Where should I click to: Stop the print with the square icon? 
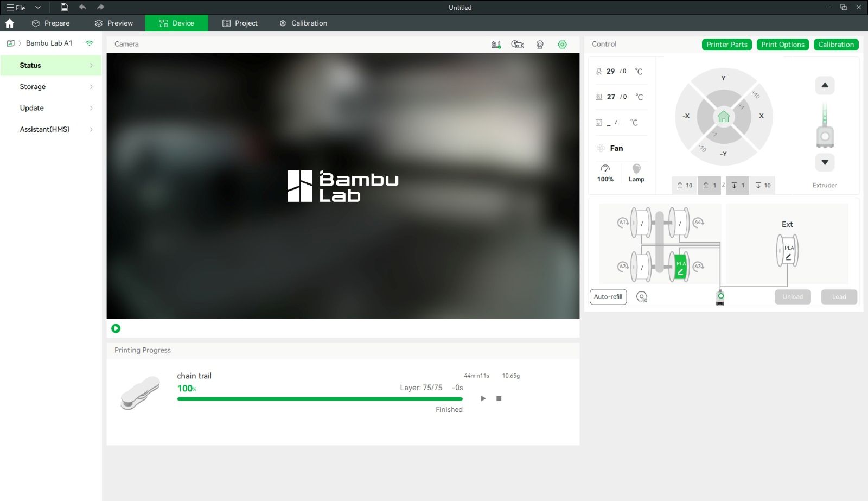pos(499,398)
